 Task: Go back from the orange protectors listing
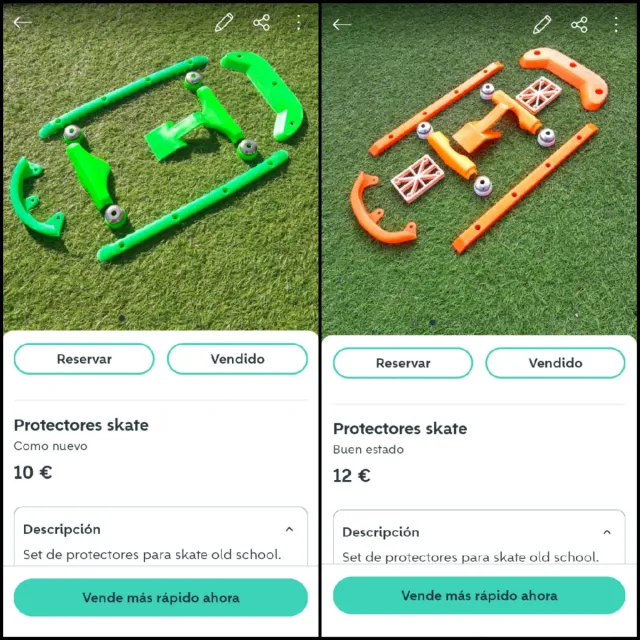click(342, 25)
